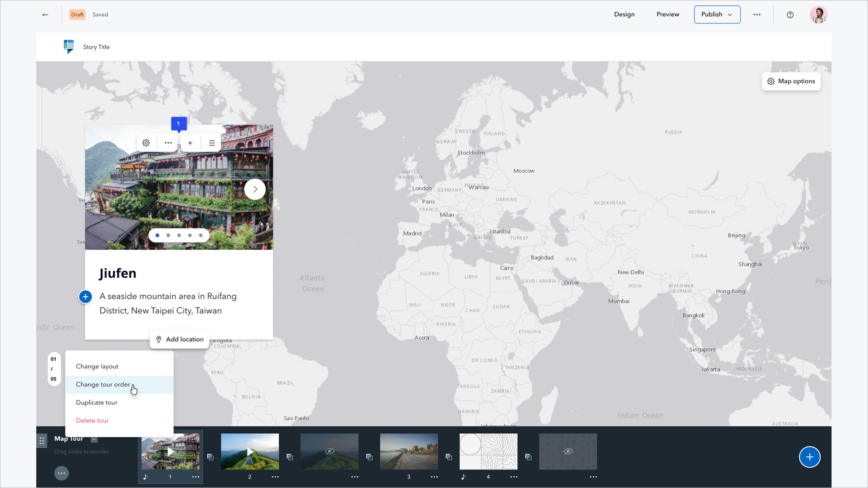
Task: Click the blue add content block button
Action: [x=85, y=297]
